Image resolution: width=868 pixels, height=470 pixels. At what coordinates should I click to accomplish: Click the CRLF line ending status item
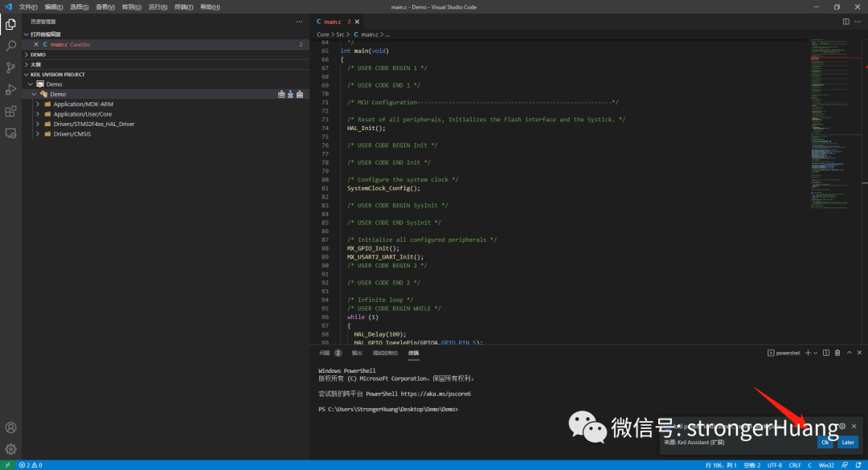795,465
